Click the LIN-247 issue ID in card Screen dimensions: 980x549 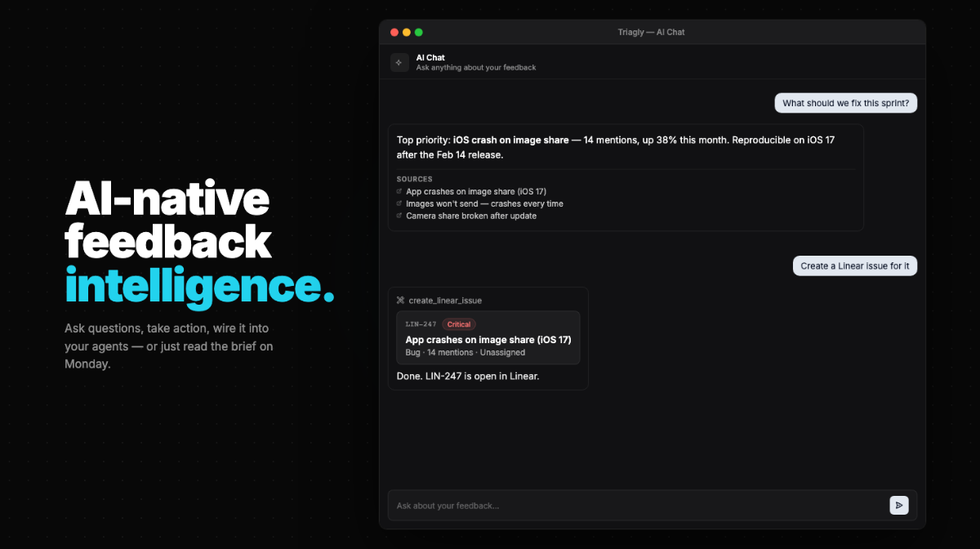pos(421,324)
